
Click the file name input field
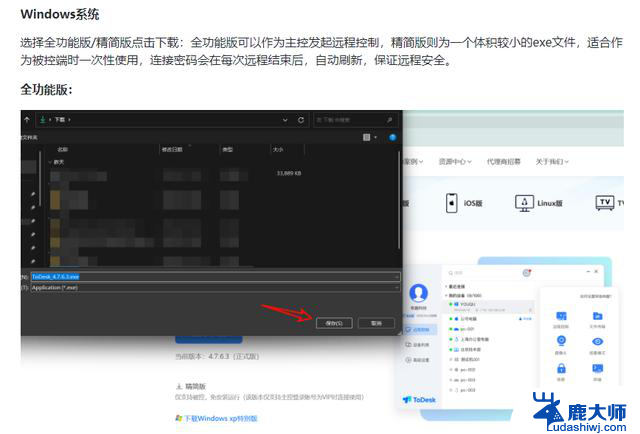click(x=215, y=277)
